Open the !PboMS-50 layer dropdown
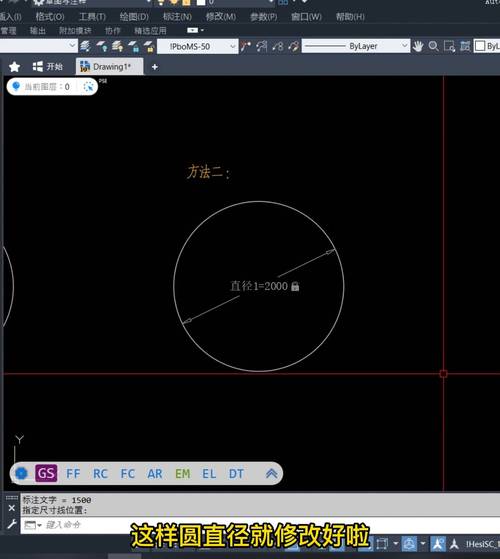 pos(198,46)
